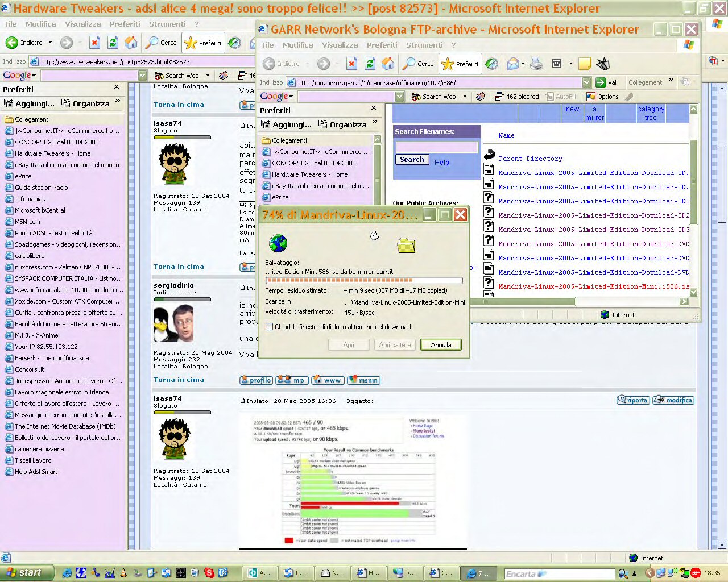The image size is (728, 582).
Task: Click Torna in cima below sergiodirio
Action: 179,380
